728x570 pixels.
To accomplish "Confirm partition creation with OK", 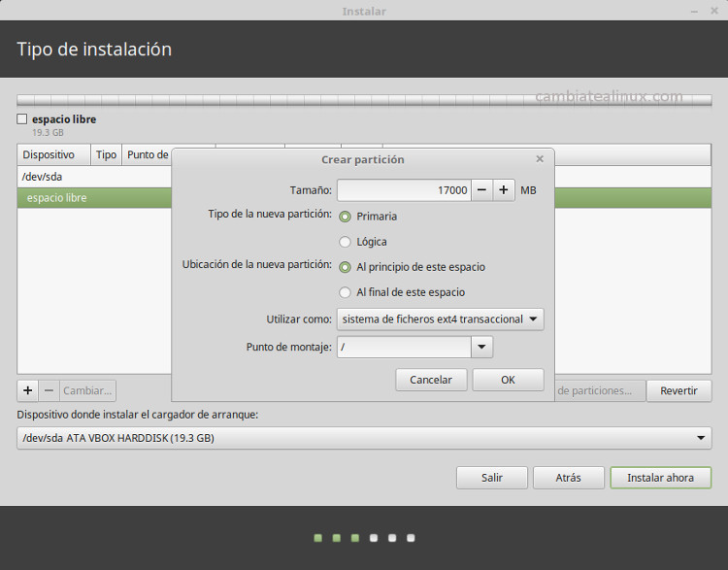I will click(x=508, y=380).
